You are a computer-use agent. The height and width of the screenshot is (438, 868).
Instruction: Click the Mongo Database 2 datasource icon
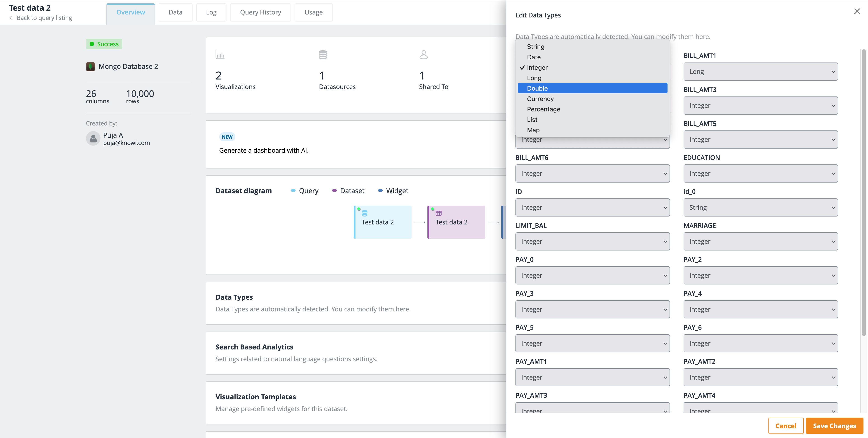pos(90,66)
